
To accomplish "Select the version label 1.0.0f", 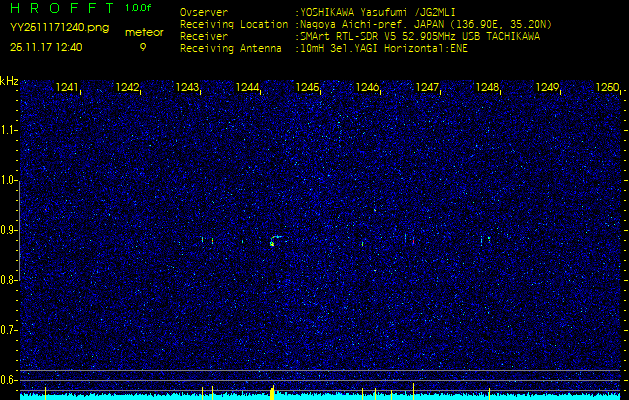I will [x=138, y=8].
